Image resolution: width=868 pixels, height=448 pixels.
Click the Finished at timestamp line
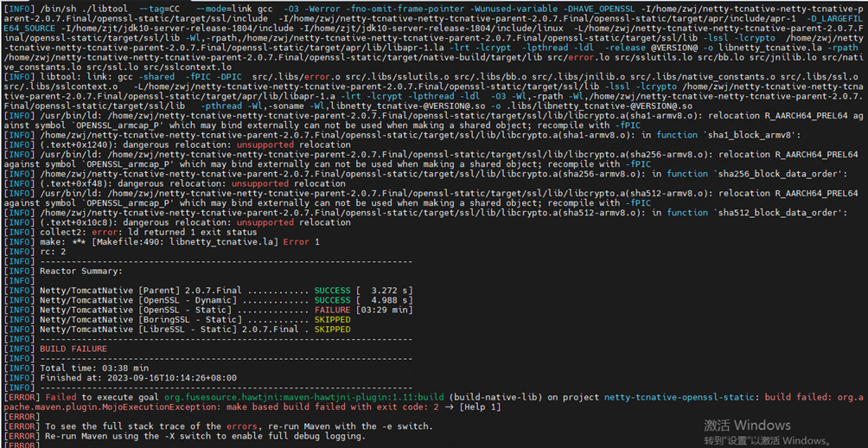[x=138, y=378]
